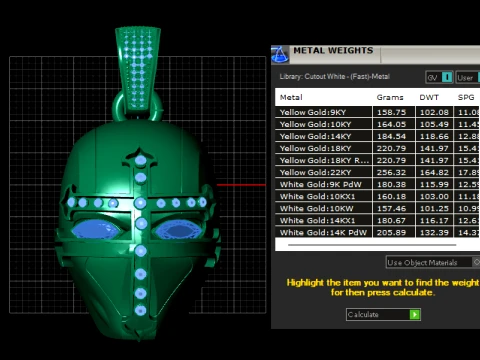Click the 180.38 grams value
Viewport: 480px width, 360px height.
(x=391, y=184)
